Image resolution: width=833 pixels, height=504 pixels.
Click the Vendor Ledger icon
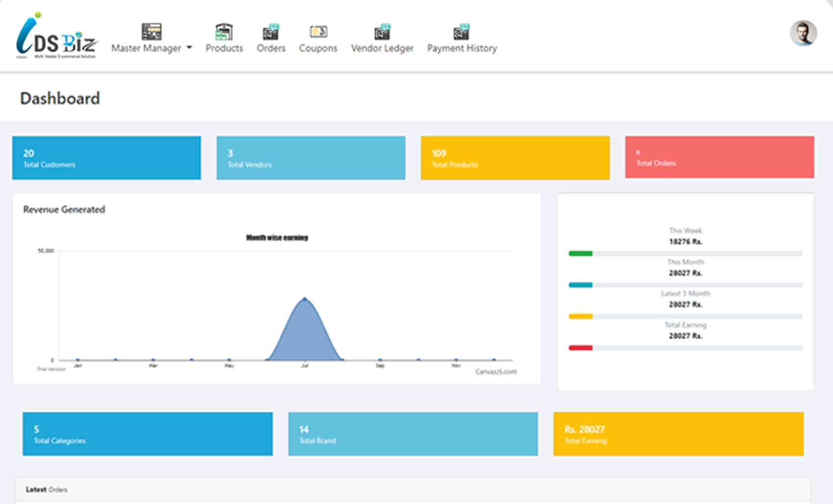point(382,32)
